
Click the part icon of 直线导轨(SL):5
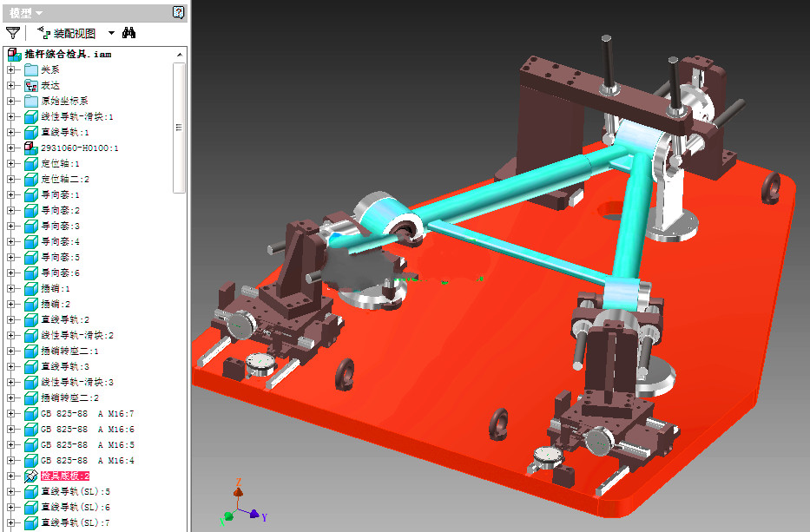(x=31, y=491)
